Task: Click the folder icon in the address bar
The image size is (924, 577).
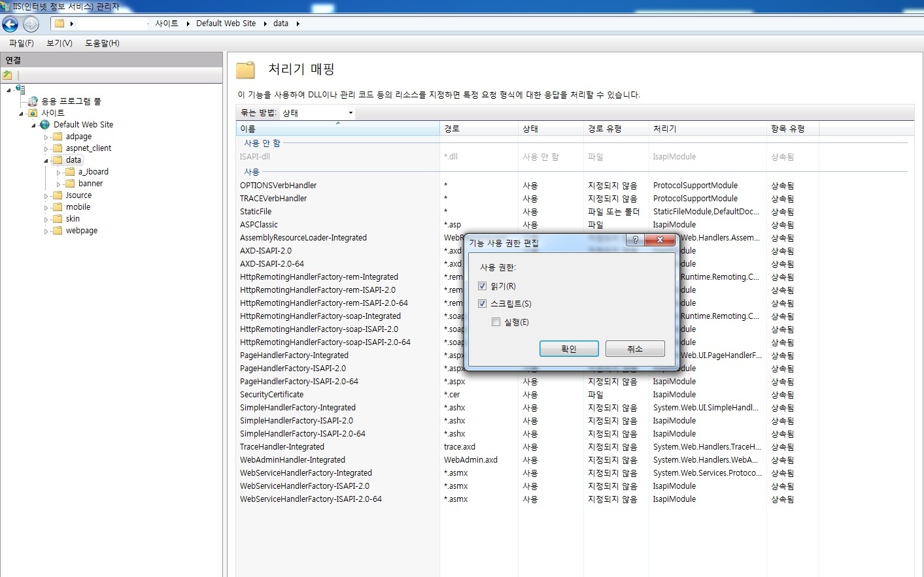Action: pos(60,24)
